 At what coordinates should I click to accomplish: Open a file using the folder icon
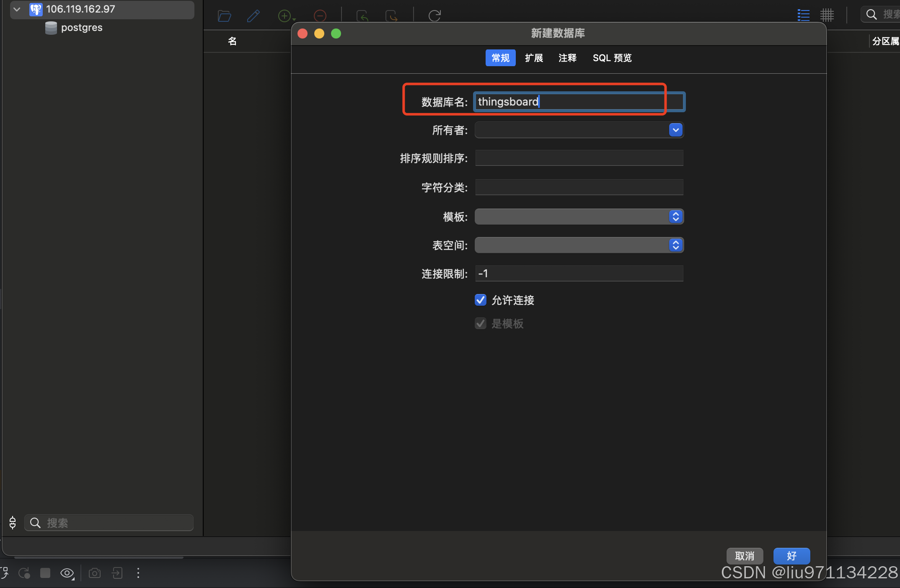224,15
